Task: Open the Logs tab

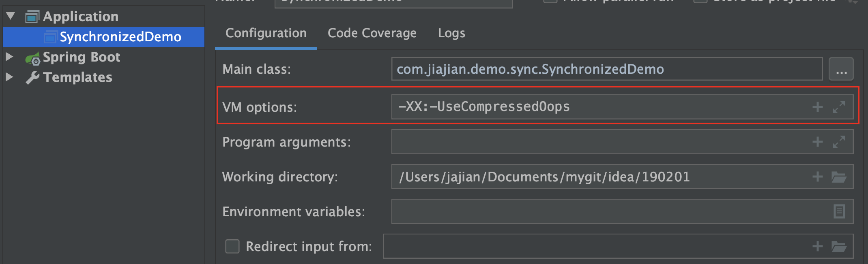Action: point(451,33)
